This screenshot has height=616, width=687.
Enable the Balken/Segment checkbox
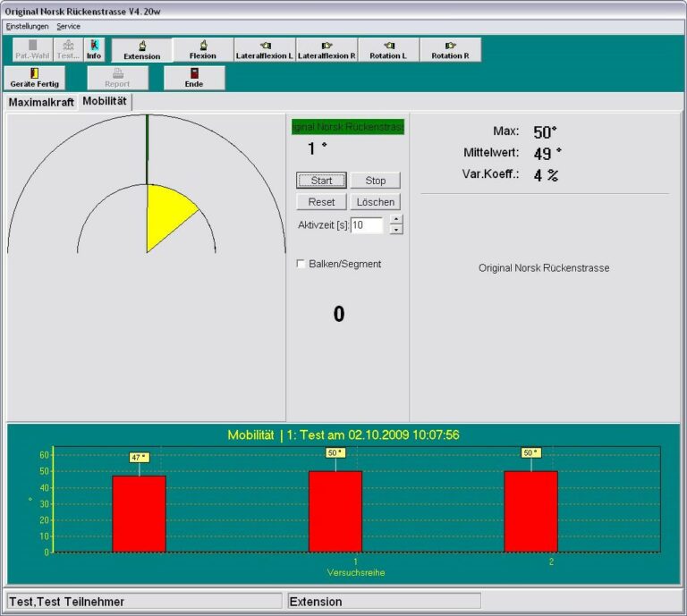301,264
